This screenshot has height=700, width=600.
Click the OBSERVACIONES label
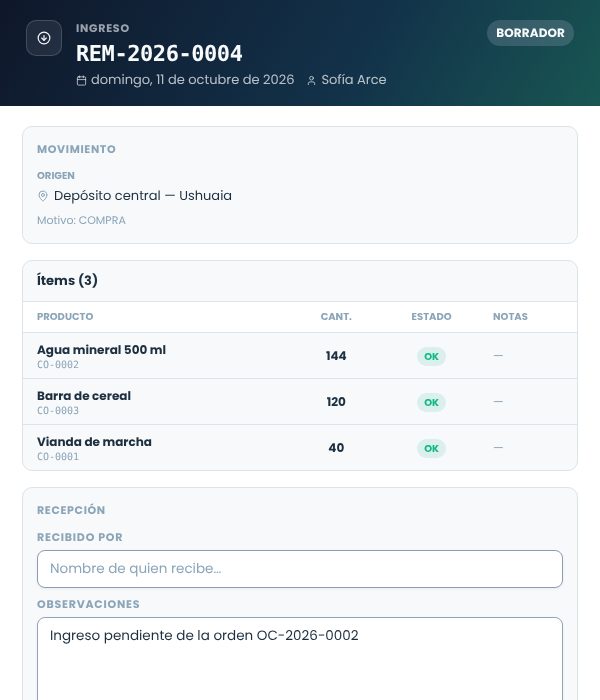coord(88,604)
